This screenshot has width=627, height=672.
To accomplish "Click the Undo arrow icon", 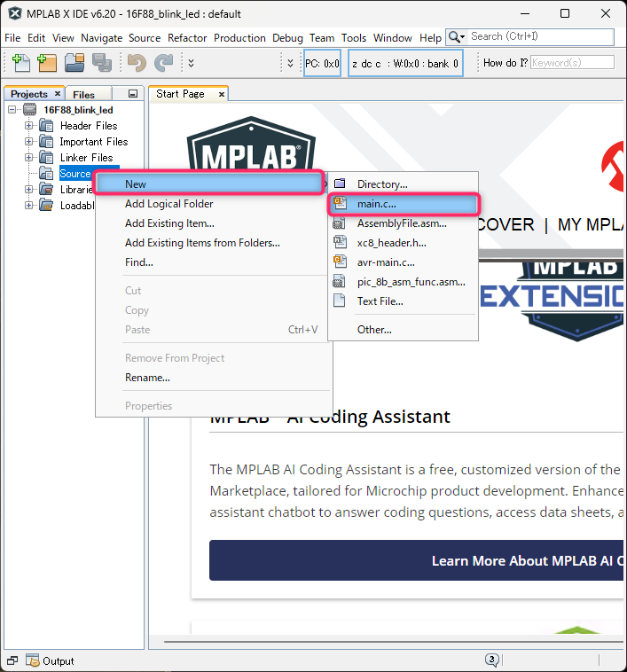I will click(x=137, y=63).
